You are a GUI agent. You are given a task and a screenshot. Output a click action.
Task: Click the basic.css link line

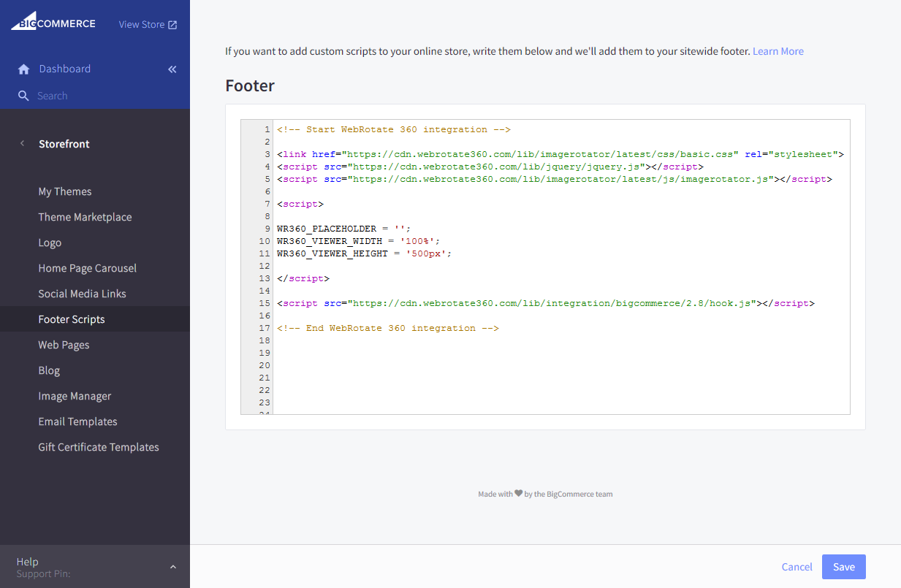point(560,154)
